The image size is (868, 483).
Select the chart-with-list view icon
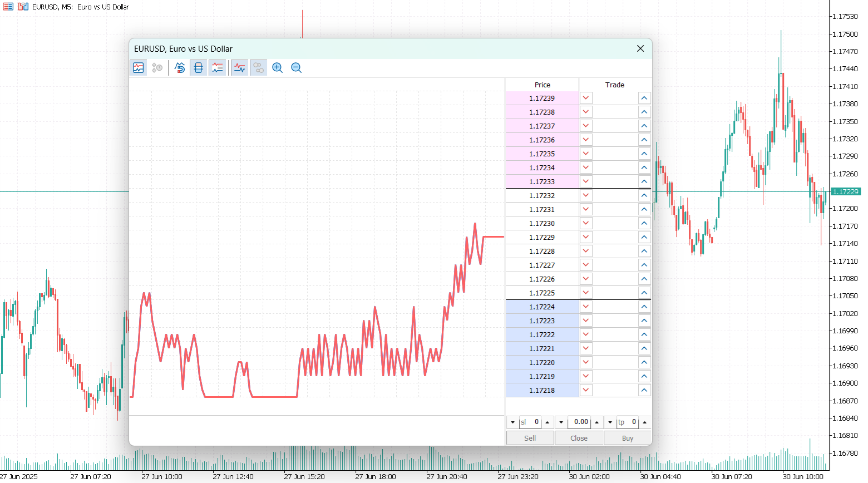click(x=218, y=67)
